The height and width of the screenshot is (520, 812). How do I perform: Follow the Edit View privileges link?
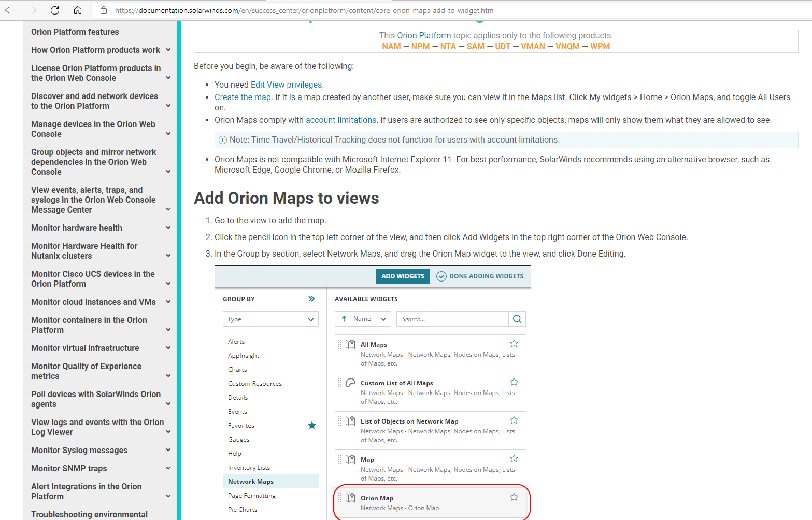click(286, 85)
